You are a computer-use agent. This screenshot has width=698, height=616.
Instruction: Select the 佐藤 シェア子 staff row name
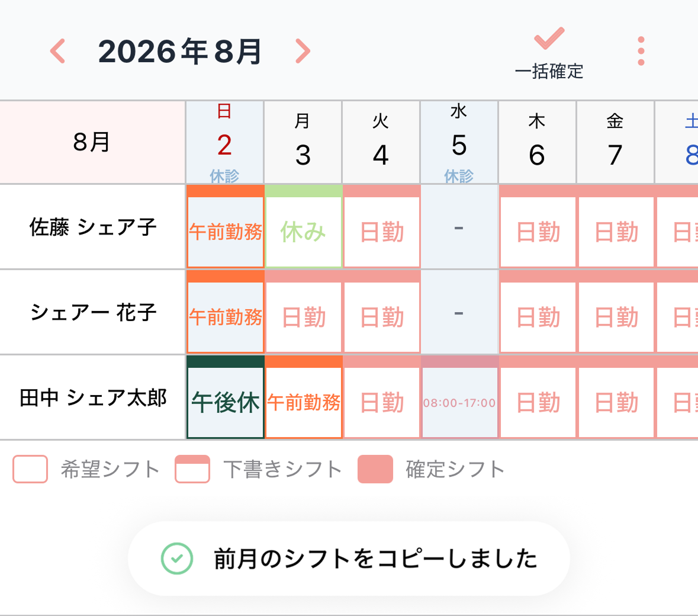click(92, 227)
